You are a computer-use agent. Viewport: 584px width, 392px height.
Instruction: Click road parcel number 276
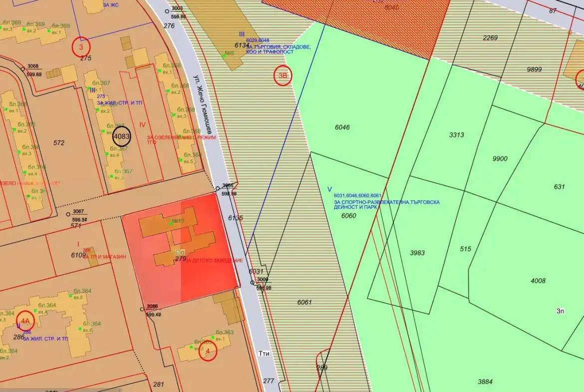pyautogui.click(x=169, y=26)
